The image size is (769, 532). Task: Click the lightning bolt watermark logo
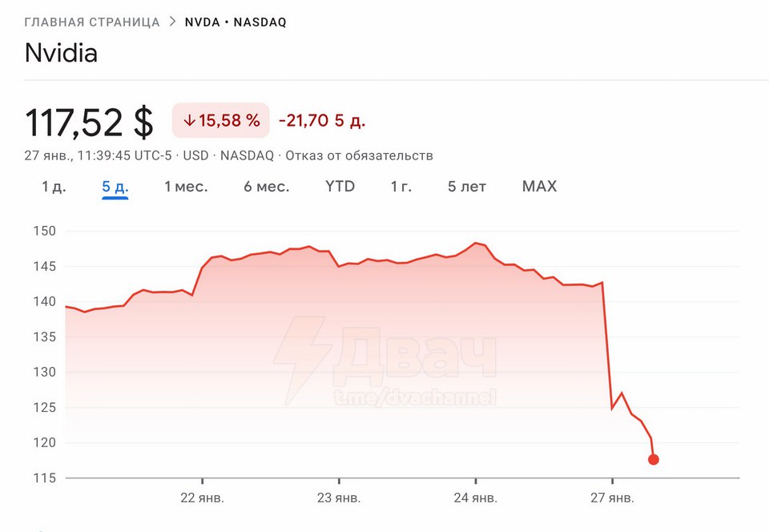304,351
